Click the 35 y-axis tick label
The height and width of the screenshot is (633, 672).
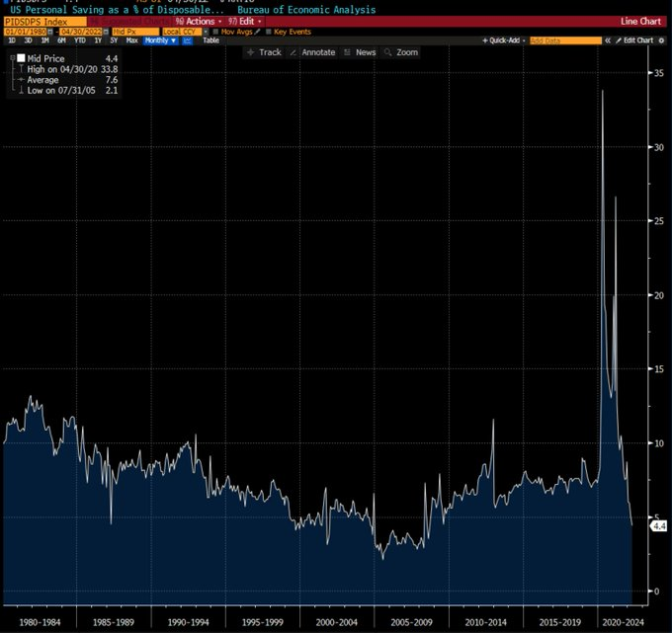[x=659, y=73]
